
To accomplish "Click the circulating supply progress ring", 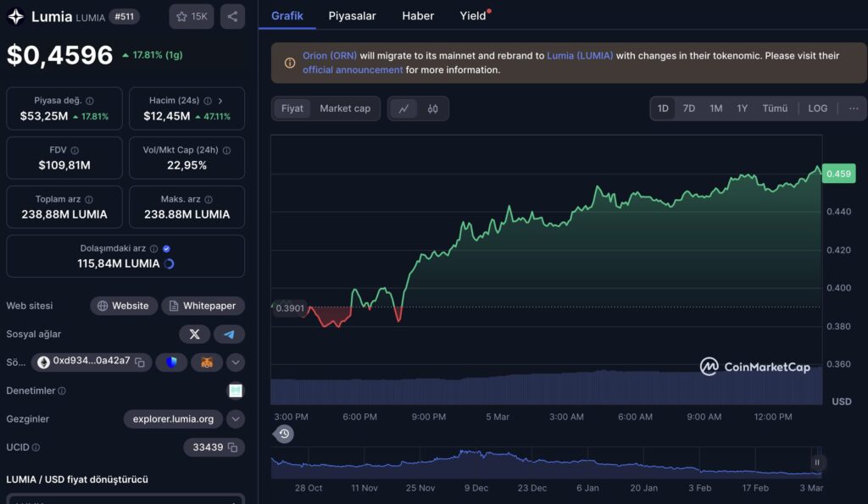I will tap(170, 264).
